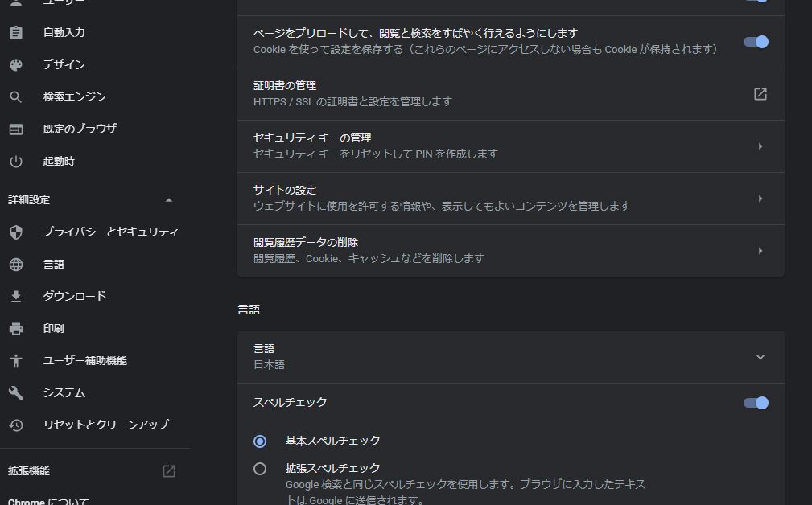Open the external link icon for 証明書の管理
Image resolution: width=812 pixels, height=505 pixels.
(x=760, y=94)
